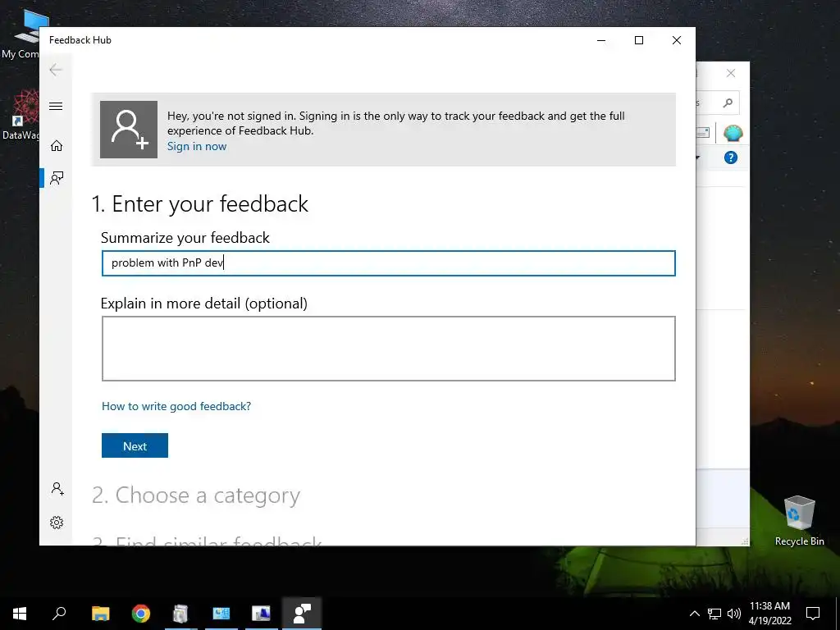Click the seashell icon in background window
The image size is (840, 630).
733,133
